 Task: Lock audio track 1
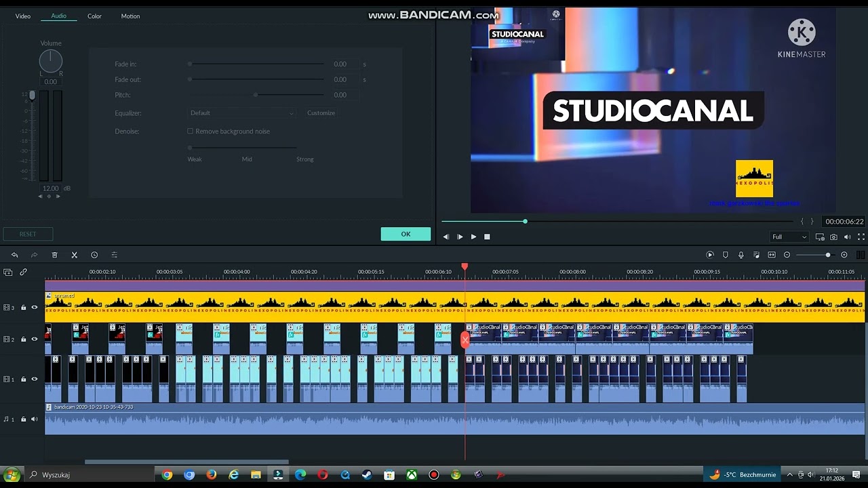point(23,419)
